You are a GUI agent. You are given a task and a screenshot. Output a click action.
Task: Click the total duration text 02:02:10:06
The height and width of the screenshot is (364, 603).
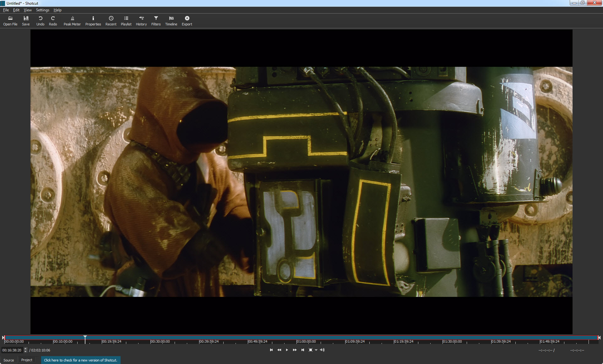[x=41, y=350]
